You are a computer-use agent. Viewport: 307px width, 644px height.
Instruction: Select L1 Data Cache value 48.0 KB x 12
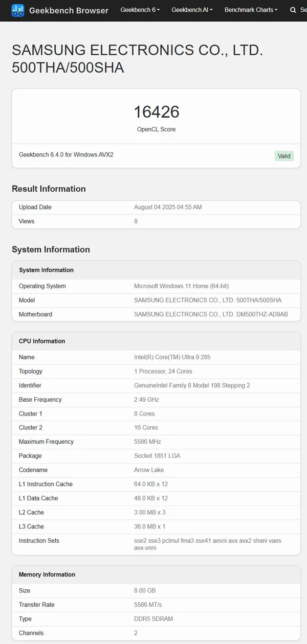tap(151, 498)
